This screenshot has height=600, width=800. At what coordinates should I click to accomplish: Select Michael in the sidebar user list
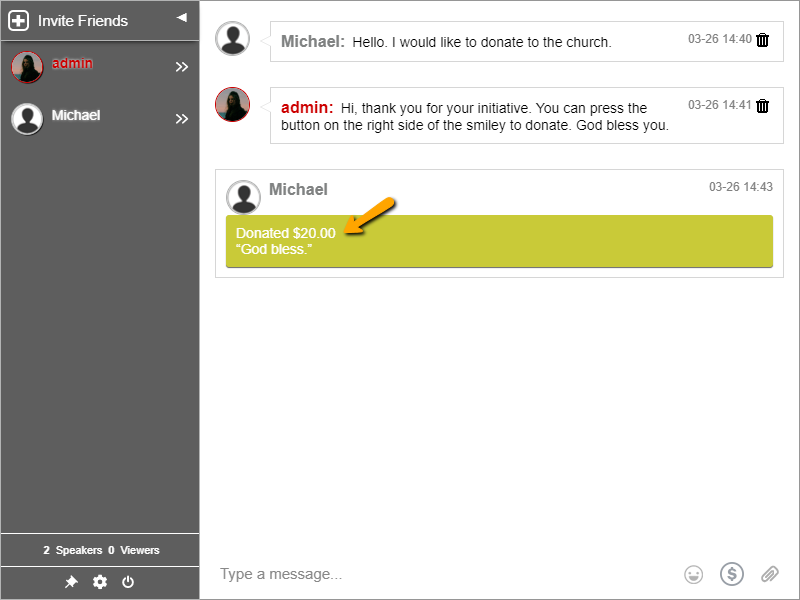[76, 116]
